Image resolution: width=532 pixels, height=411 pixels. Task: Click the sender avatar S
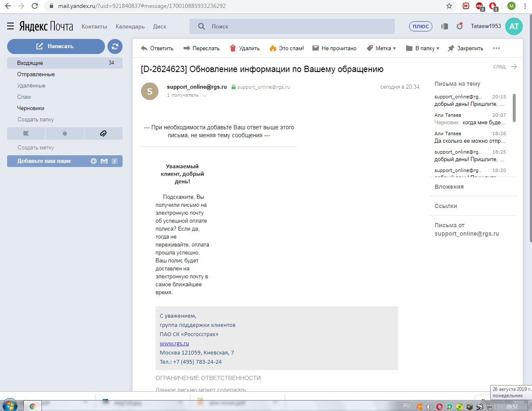tap(150, 91)
